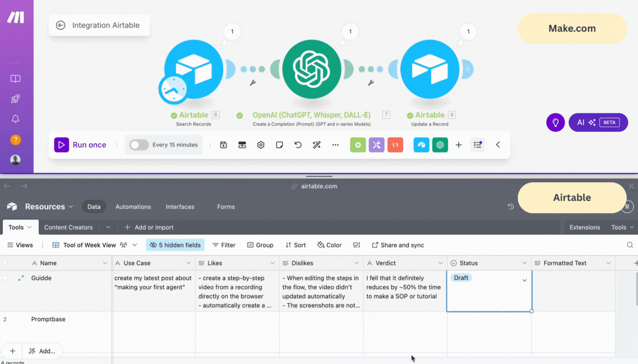
Task: Open Name column header dropdown
Action: [x=105, y=263]
